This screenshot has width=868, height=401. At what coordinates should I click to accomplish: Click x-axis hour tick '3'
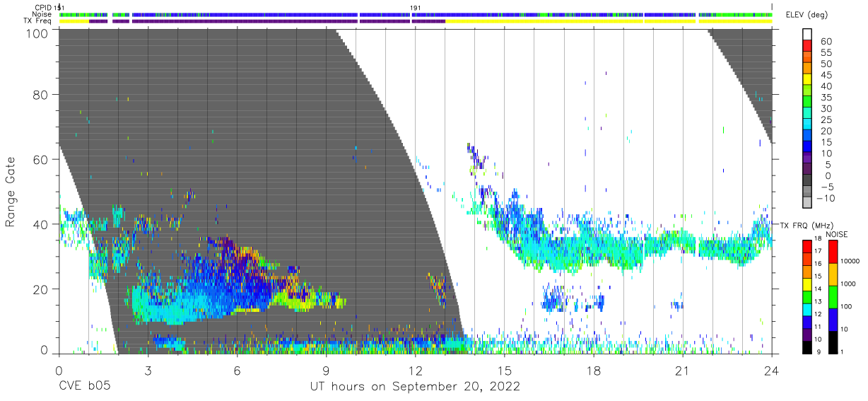tap(148, 371)
